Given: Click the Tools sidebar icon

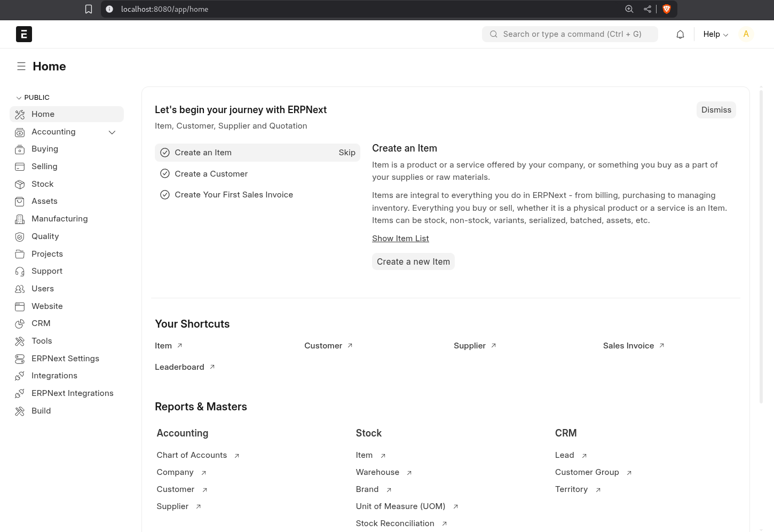Looking at the screenshot, I should click(20, 341).
